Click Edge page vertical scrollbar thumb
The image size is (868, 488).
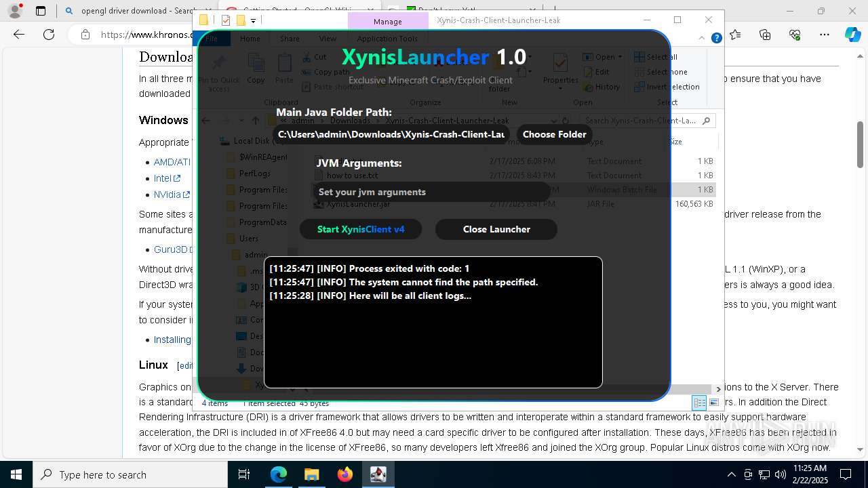(861, 144)
